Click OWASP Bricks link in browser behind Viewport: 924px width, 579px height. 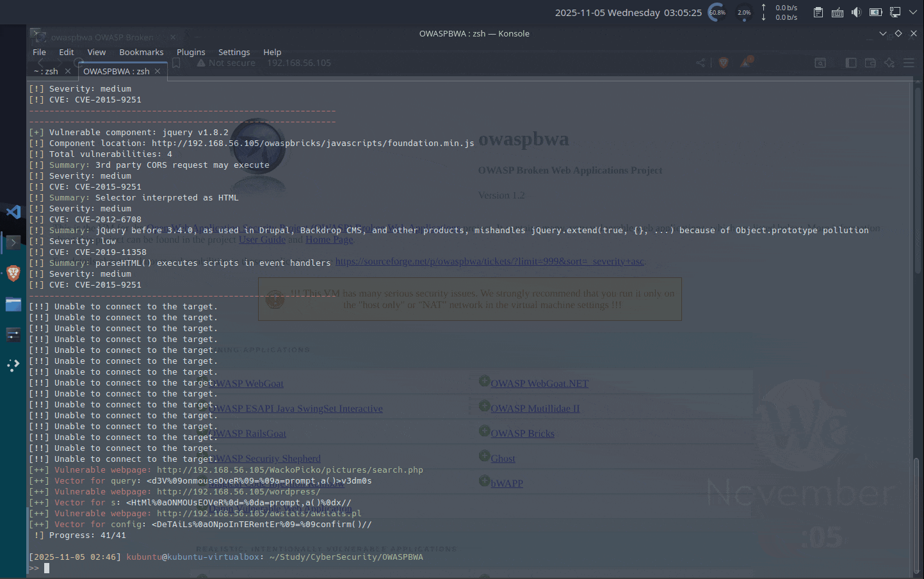click(523, 434)
